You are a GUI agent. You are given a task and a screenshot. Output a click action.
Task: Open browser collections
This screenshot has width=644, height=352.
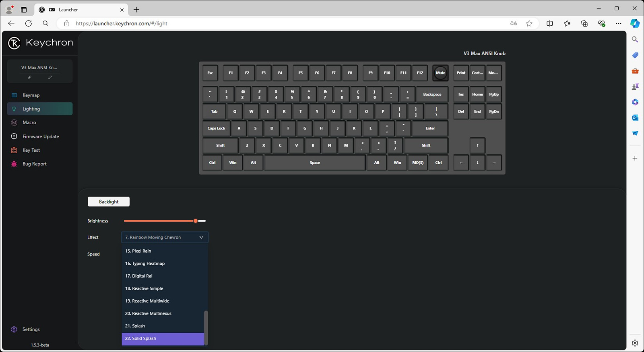[584, 23]
